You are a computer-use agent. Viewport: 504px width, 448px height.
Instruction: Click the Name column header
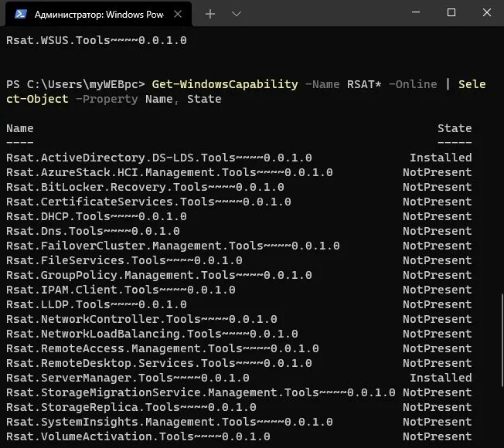tap(20, 128)
